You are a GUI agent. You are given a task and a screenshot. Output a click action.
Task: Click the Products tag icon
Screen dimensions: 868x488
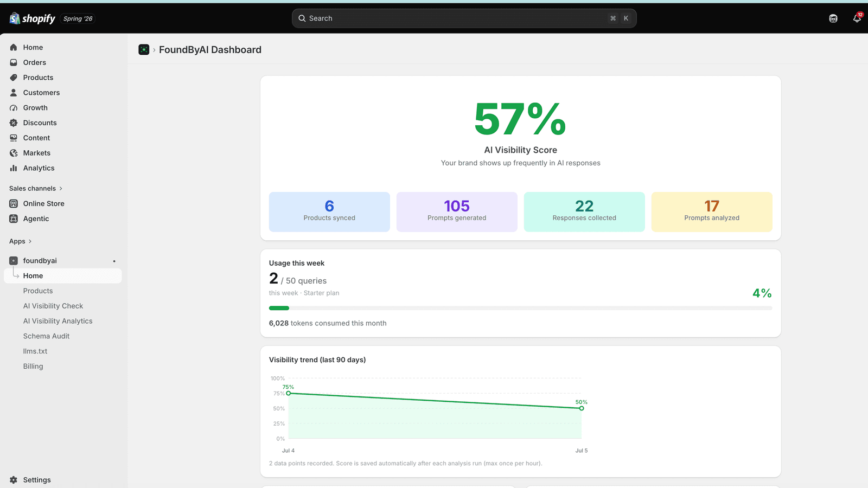pyautogui.click(x=14, y=78)
